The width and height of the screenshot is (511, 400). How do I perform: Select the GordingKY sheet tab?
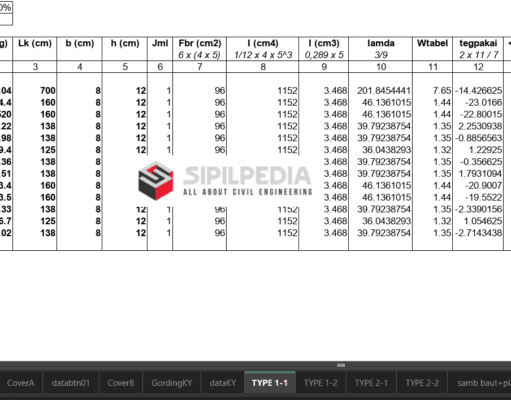172,383
